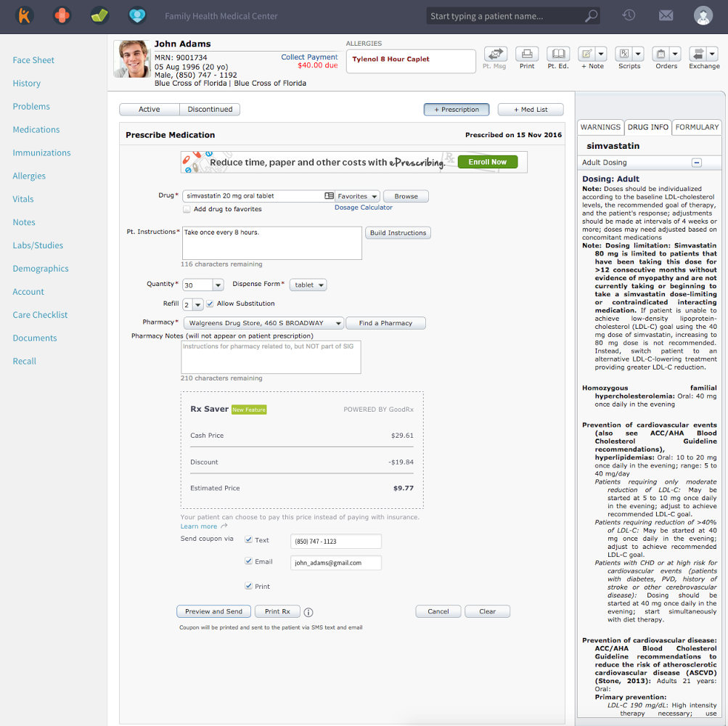Screen dimensions: 728x726
Task: Disable the Print coupon option
Action: point(248,586)
